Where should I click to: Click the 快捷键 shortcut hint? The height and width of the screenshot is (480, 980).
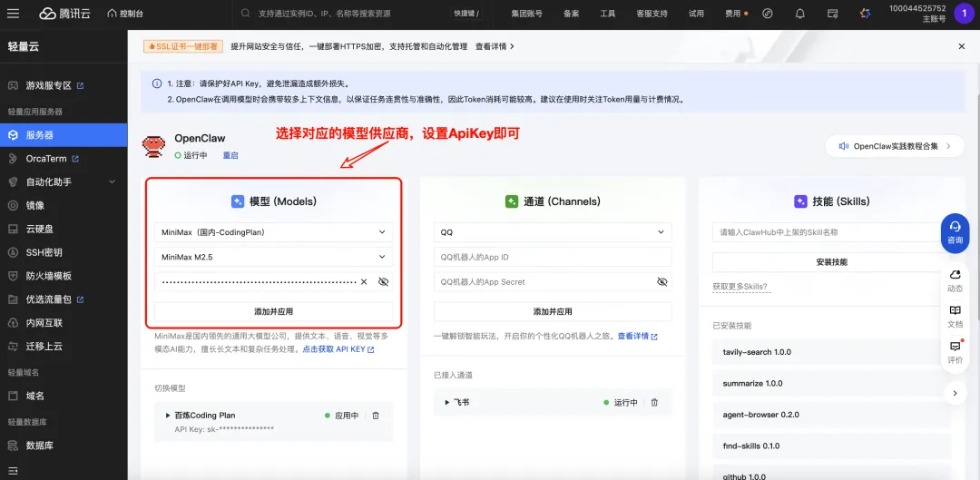(467, 13)
